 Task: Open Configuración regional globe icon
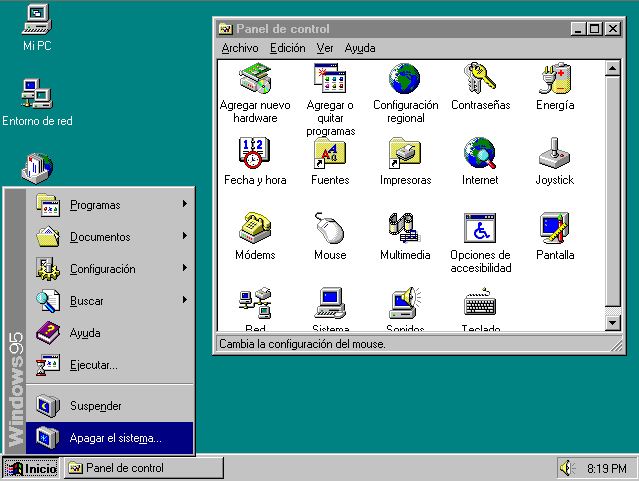point(405,78)
